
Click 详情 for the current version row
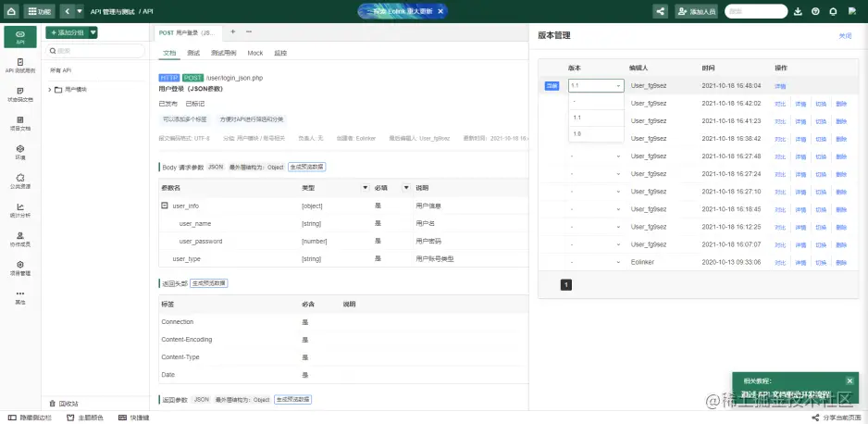pyautogui.click(x=779, y=86)
